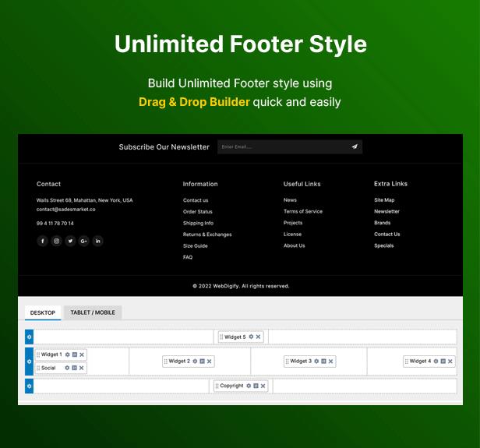Click the layout icon on Widget 4
480x448 pixels.
point(443,361)
